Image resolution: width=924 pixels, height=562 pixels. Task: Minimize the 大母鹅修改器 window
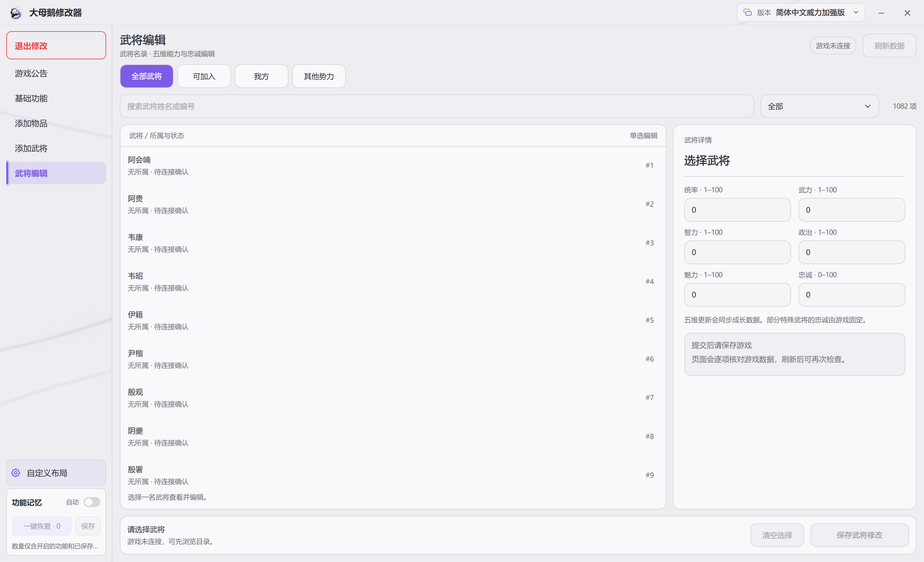pos(881,13)
